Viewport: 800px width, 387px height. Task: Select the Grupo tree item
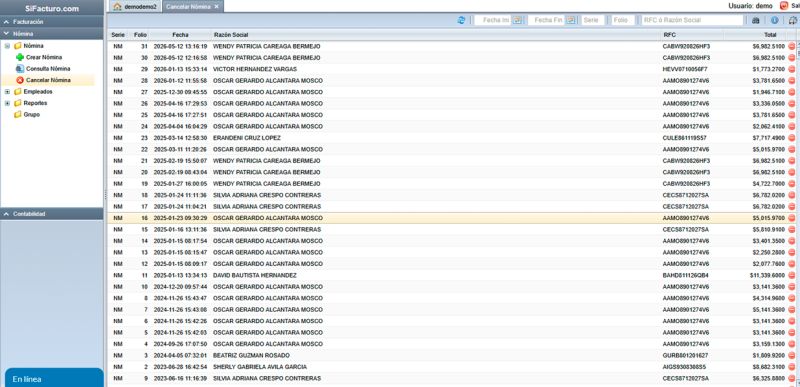click(x=31, y=114)
